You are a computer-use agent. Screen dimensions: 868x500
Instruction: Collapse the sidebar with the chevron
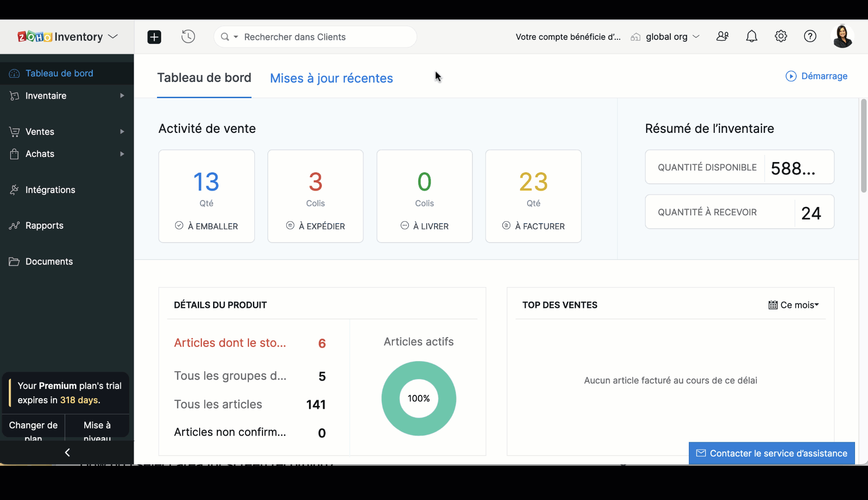pyautogui.click(x=67, y=452)
